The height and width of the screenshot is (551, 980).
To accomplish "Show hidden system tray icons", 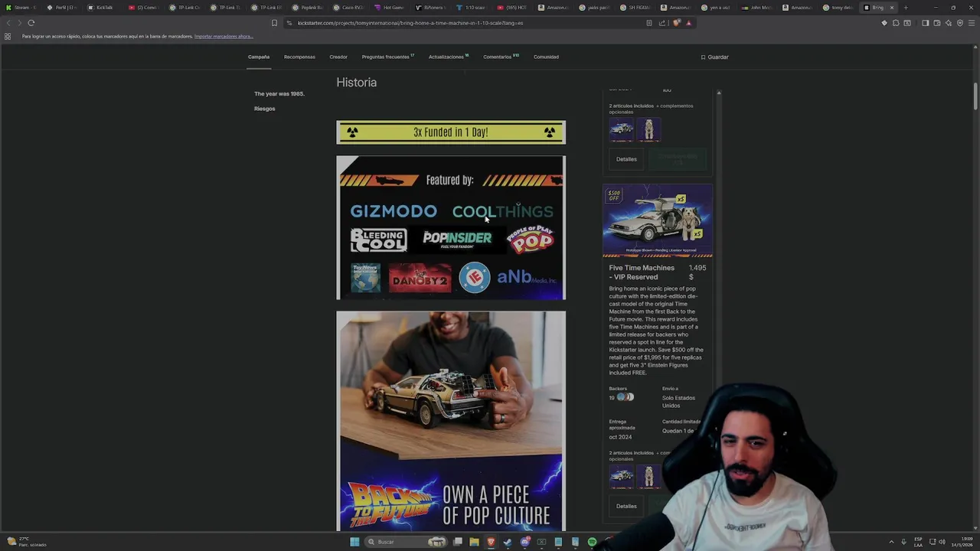I will pos(892,542).
